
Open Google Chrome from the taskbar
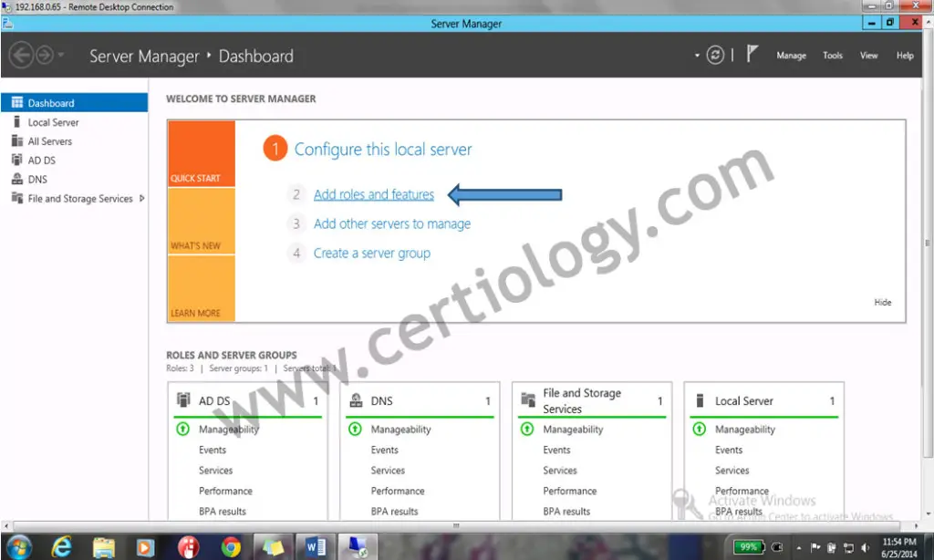click(230, 545)
